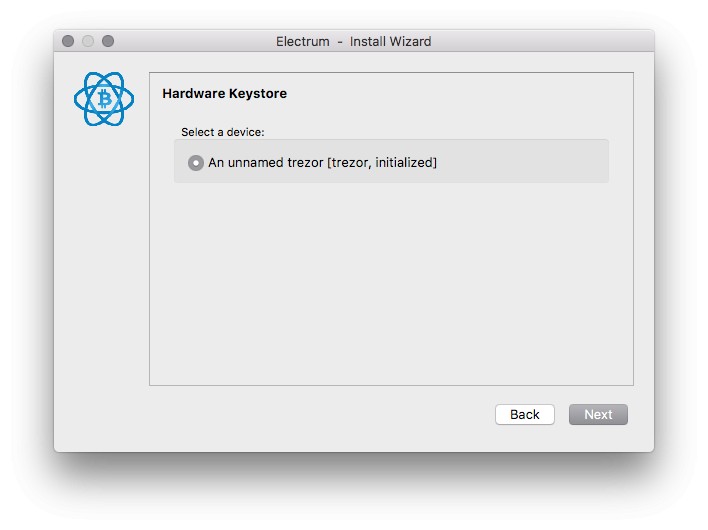Click the zoom window button in title bar
708x530 pixels.
point(108,41)
